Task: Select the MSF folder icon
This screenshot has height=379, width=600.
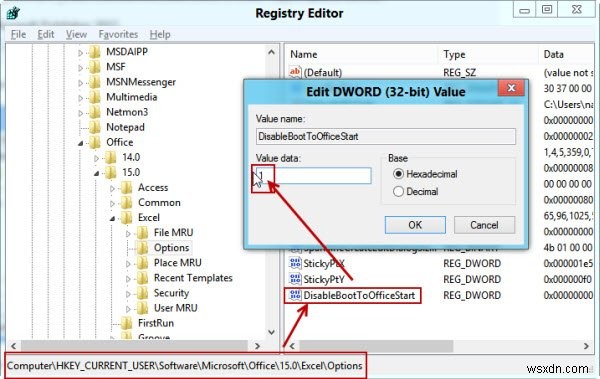Action: point(95,67)
